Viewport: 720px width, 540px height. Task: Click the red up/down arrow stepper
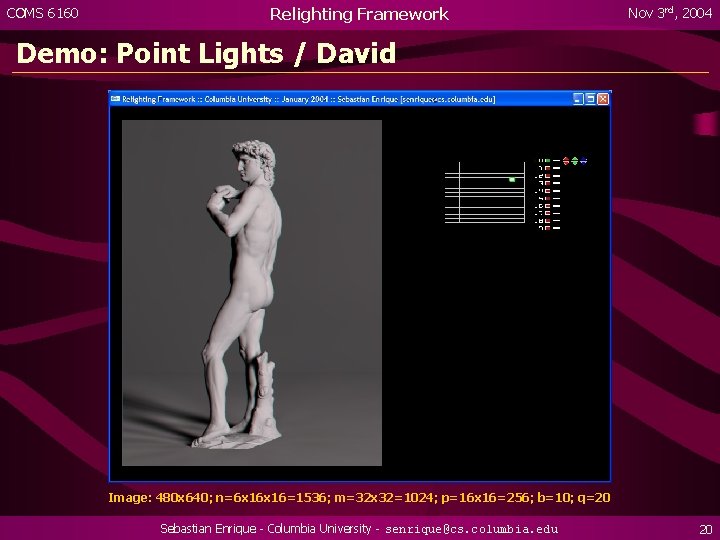click(x=566, y=161)
